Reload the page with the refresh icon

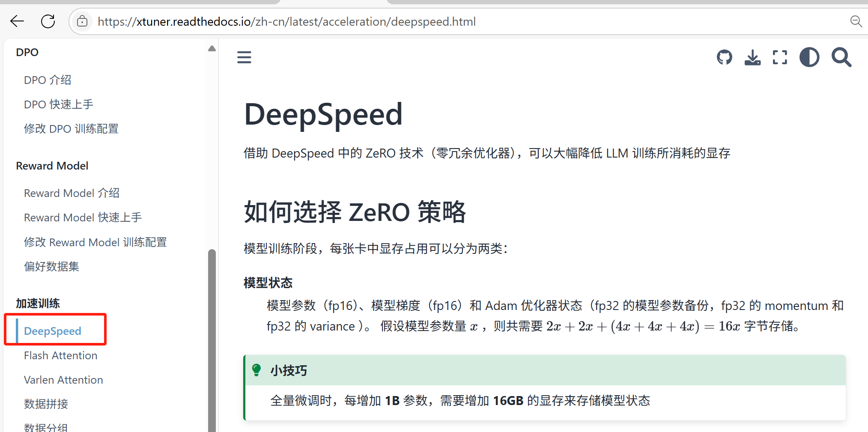click(x=48, y=21)
